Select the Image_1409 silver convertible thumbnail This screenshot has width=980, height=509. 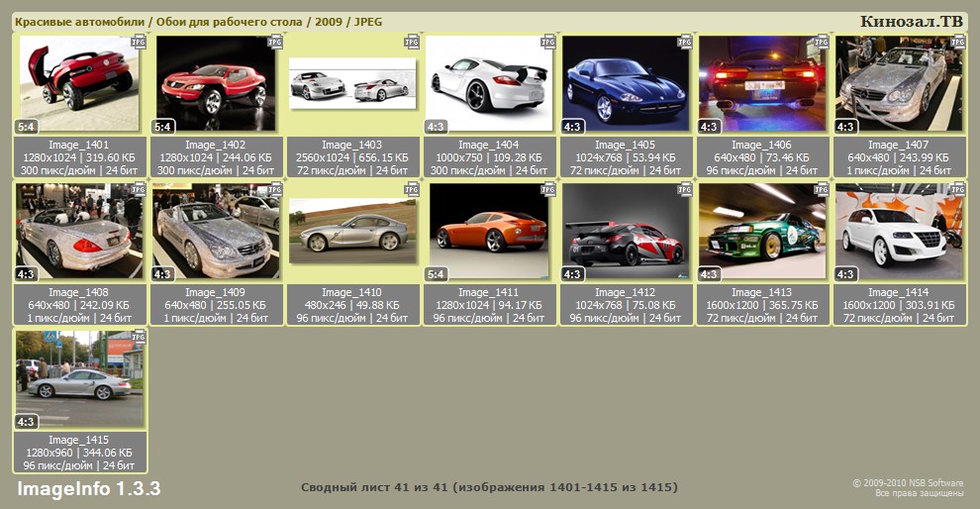[x=216, y=231]
